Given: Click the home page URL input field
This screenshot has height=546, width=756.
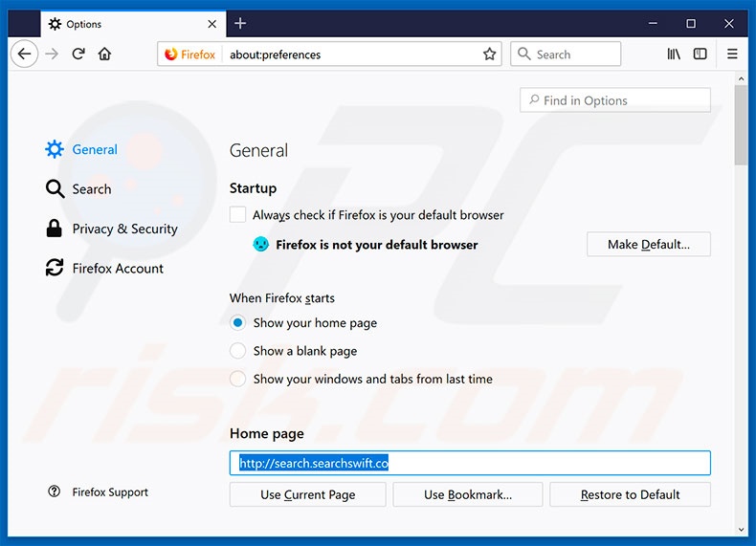Looking at the screenshot, I should (x=470, y=463).
